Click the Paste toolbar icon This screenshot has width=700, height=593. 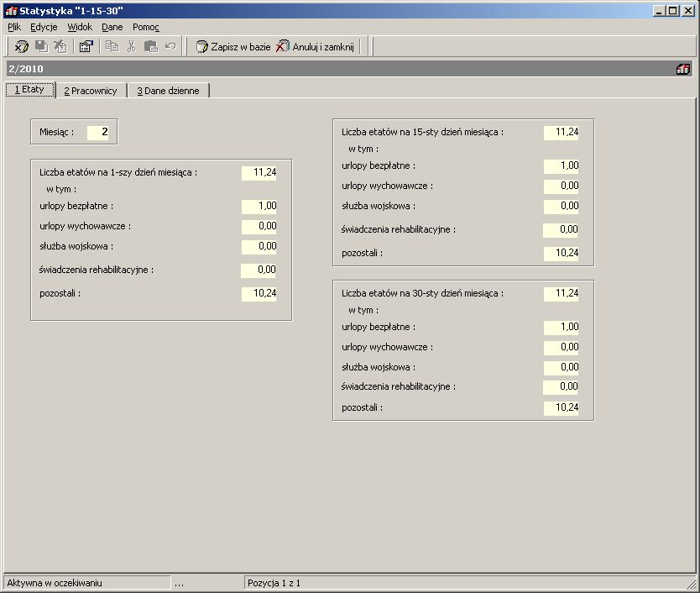(x=151, y=46)
